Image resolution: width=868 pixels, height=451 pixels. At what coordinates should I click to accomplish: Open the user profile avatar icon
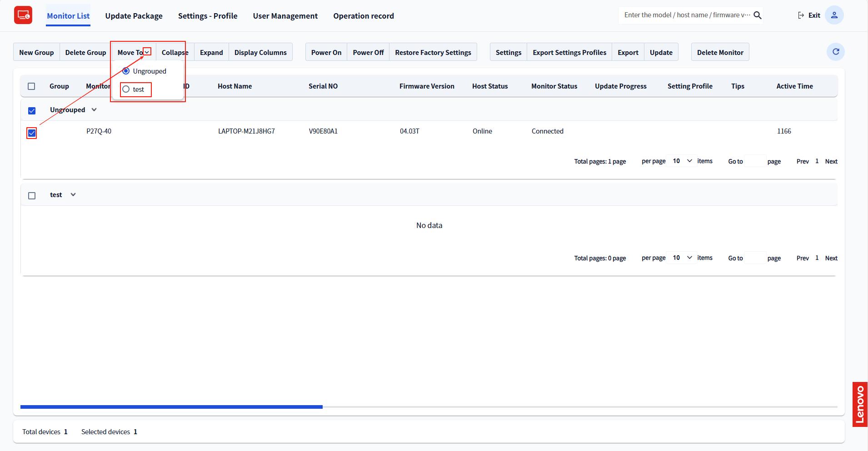click(x=834, y=15)
